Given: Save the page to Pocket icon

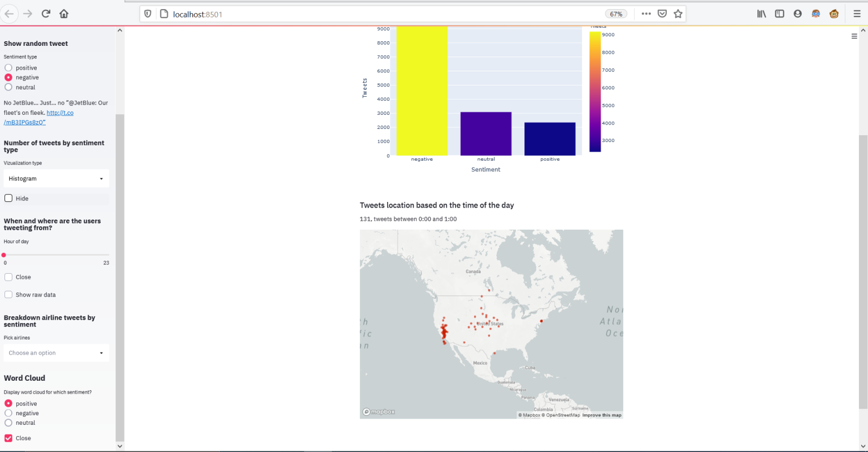Looking at the screenshot, I should point(662,14).
